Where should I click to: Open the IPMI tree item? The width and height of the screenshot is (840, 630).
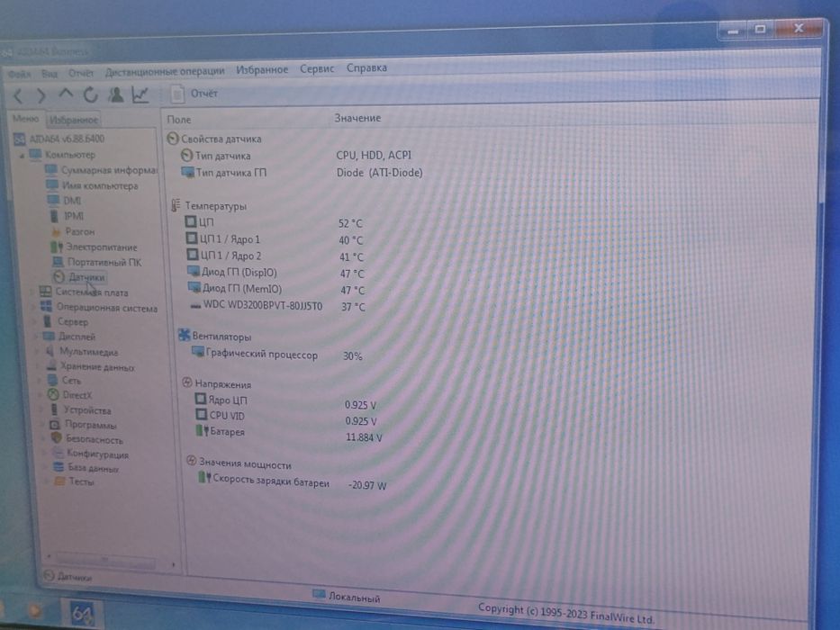point(67,216)
